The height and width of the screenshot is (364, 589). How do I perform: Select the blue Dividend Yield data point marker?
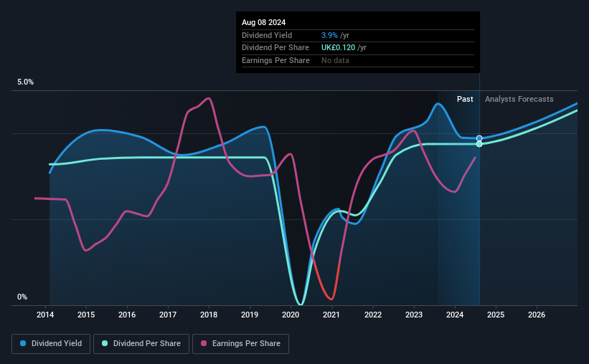point(479,138)
